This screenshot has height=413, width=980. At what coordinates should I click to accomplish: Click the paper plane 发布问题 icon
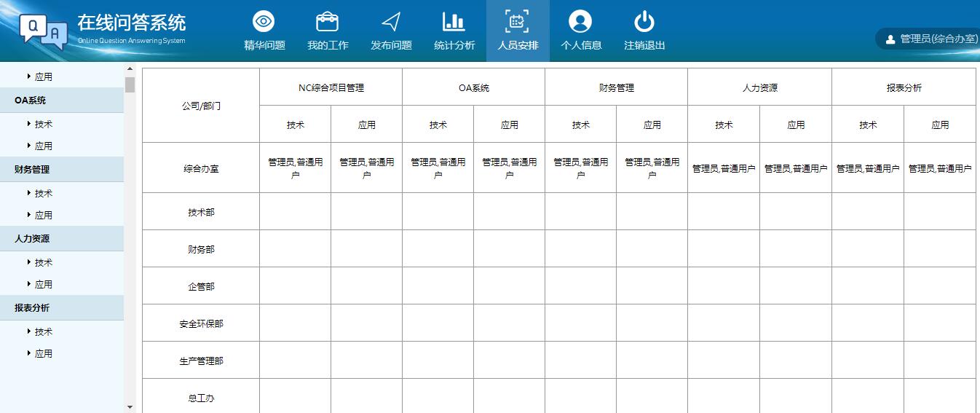click(x=391, y=23)
